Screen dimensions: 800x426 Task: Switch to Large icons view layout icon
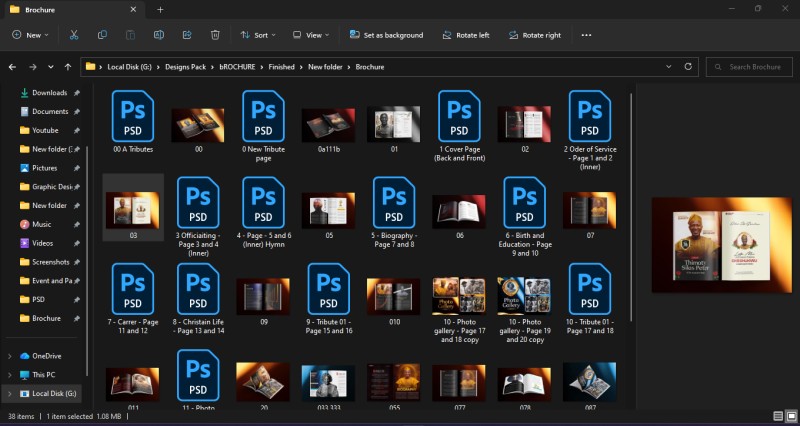(791, 416)
